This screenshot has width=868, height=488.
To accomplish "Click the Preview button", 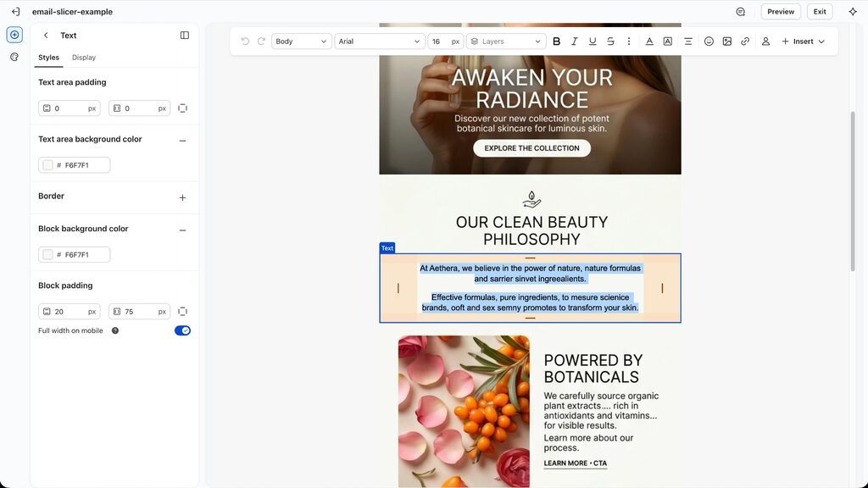I will (x=781, y=12).
